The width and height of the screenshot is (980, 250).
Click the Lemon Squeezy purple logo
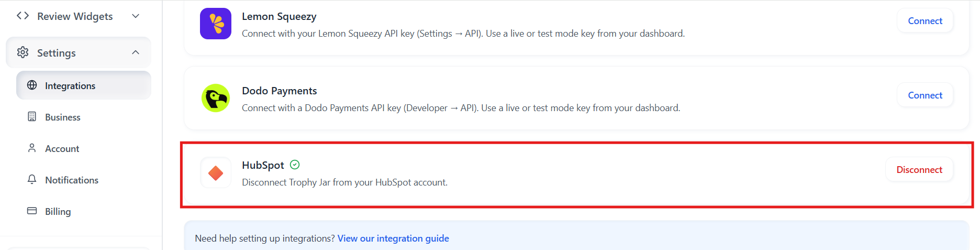coord(216,24)
